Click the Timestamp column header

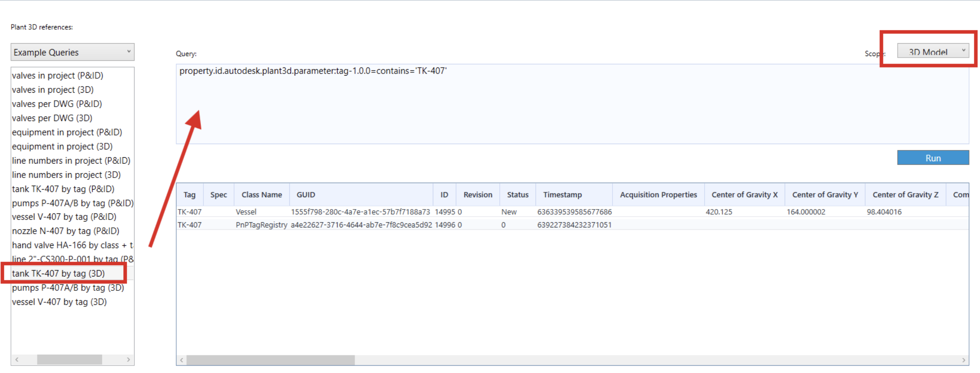tap(574, 195)
